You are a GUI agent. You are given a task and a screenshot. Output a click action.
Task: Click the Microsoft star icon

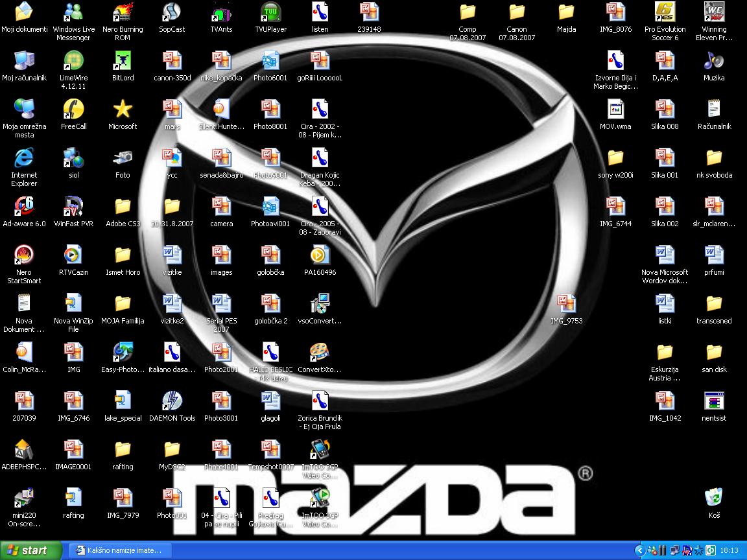123,110
